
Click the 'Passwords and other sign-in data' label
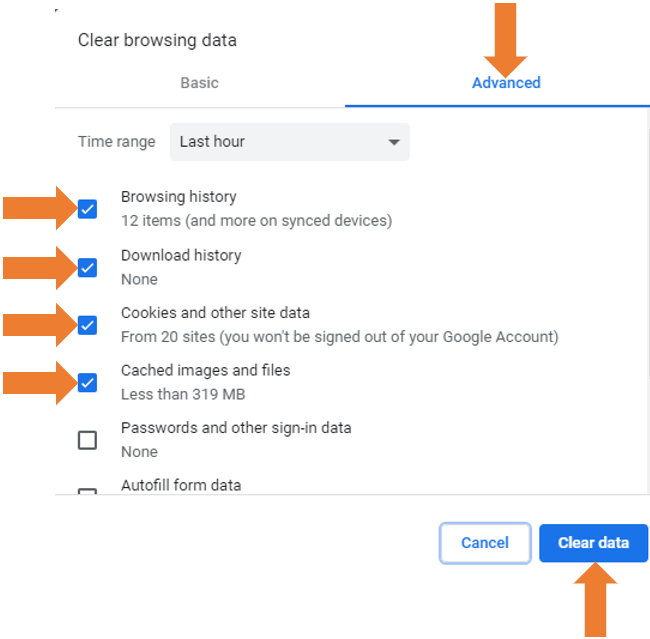coord(236,428)
